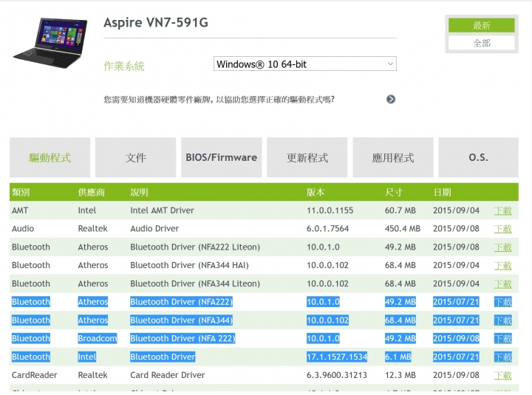Open the Windows 10 64-bit OS dropdown
The image size is (532, 395).
pyautogui.click(x=304, y=63)
